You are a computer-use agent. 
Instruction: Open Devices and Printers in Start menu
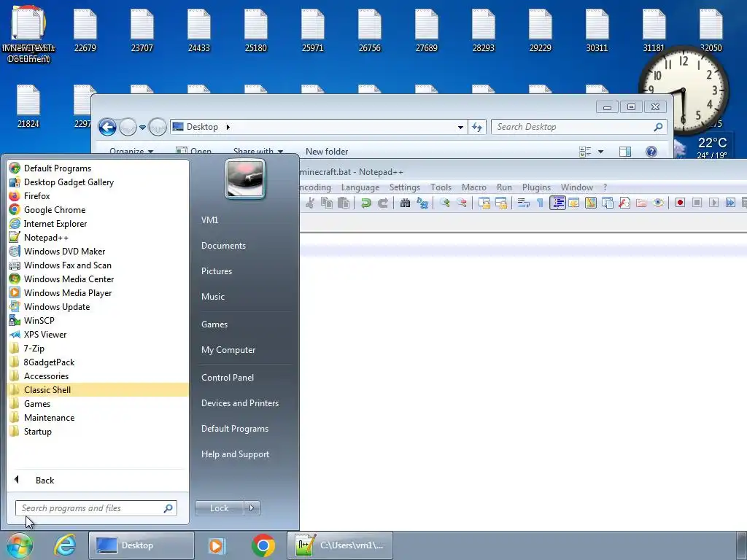coord(239,403)
